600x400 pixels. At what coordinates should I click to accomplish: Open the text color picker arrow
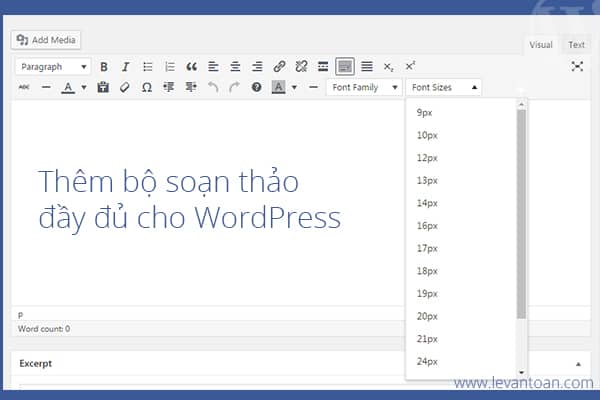click(x=84, y=87)
